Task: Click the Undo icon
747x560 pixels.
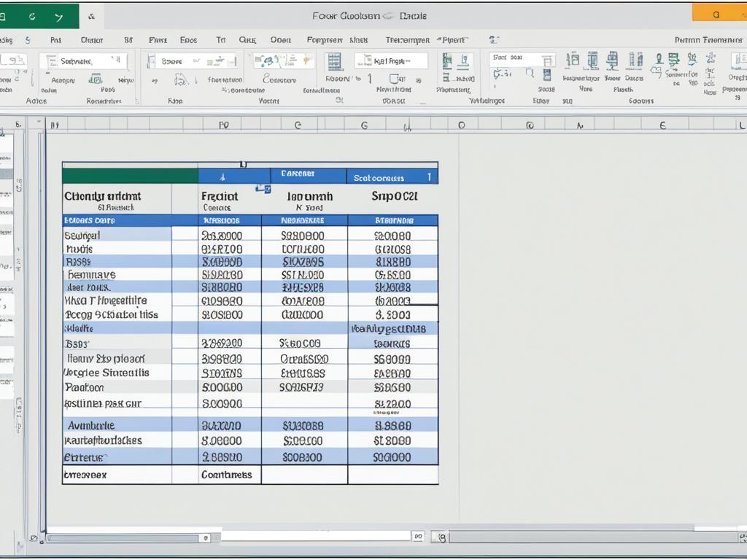Action: [x=33, y=15]
